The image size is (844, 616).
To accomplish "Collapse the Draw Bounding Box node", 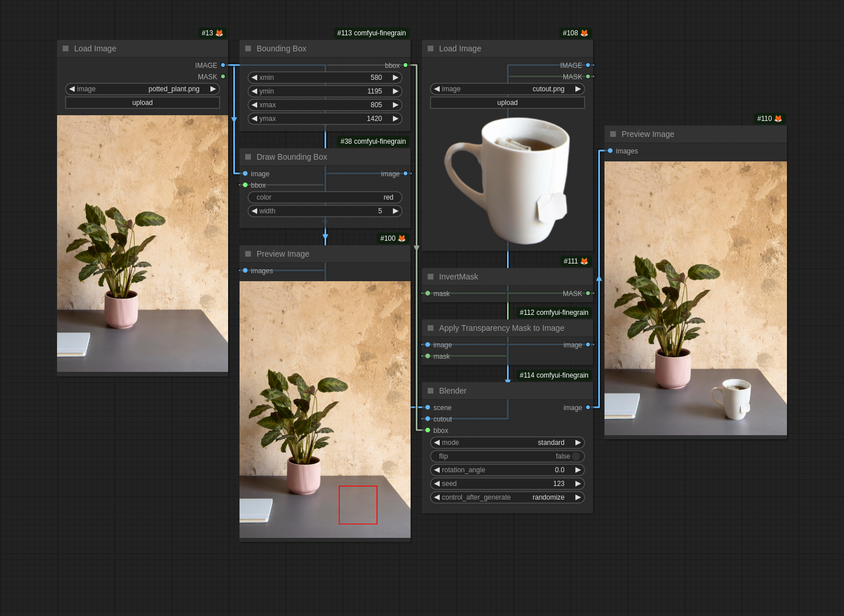I will 248,157.
